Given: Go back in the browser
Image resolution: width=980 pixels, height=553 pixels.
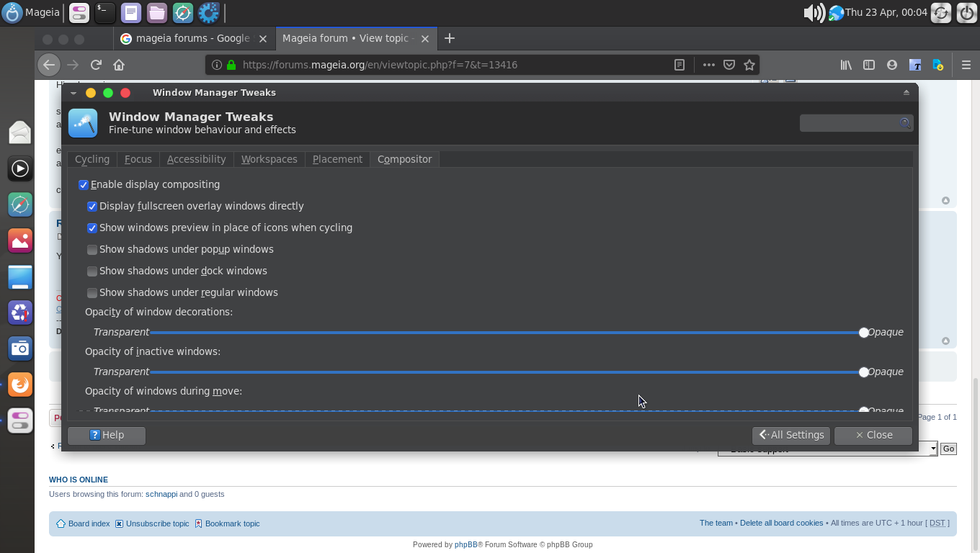Looking at the screenshot, I should coord(49,65).
